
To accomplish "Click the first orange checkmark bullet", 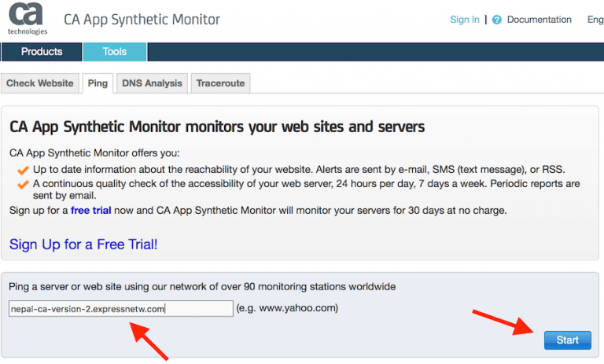I will [23, 170].
